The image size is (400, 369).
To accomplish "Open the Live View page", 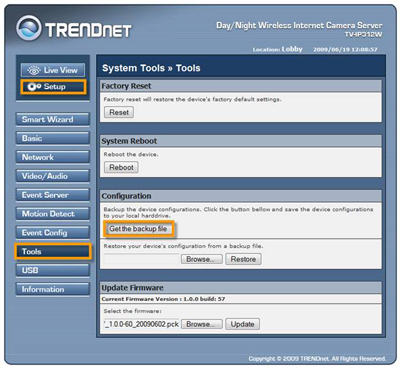I will [53, 70].
